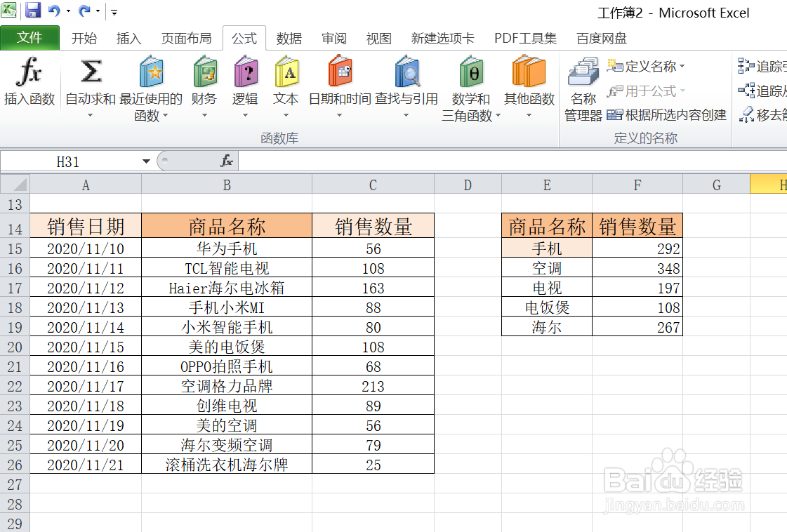
Task: Switch to the Page Layout (页面布局) tab
Action: click(186, 38)
